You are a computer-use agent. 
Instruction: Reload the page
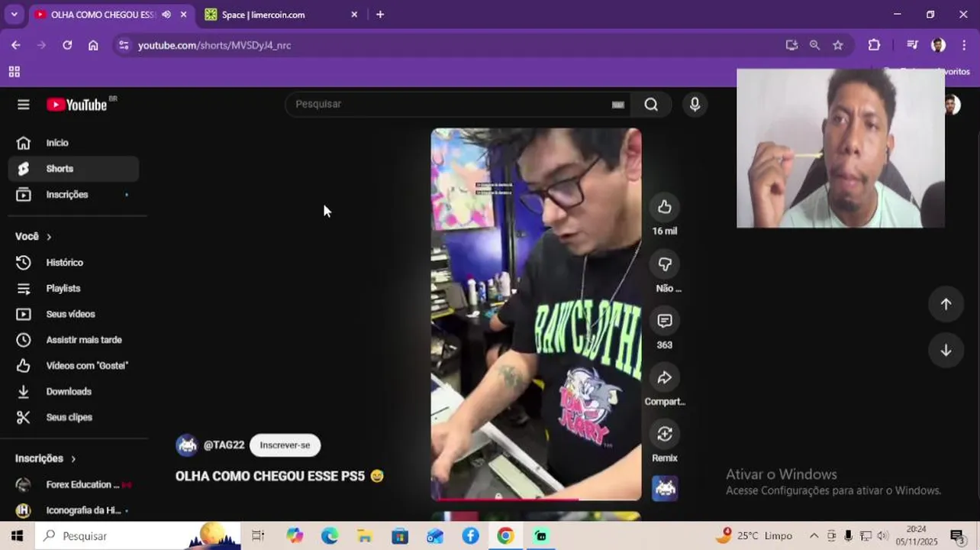[67, 45]
